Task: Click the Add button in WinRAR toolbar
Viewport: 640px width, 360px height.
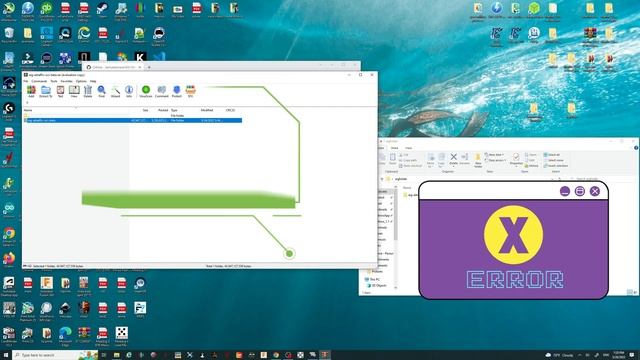Action: point(31,91)
